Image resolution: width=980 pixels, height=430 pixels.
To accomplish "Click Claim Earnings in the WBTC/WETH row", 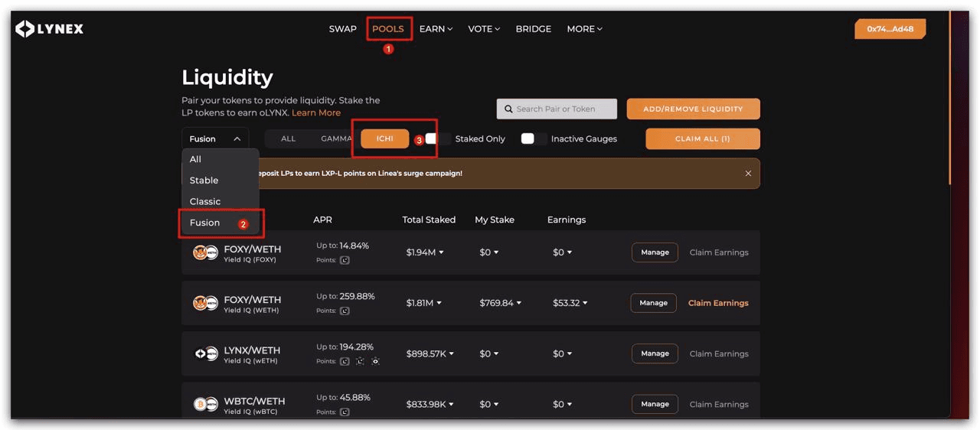I will 719,404.
